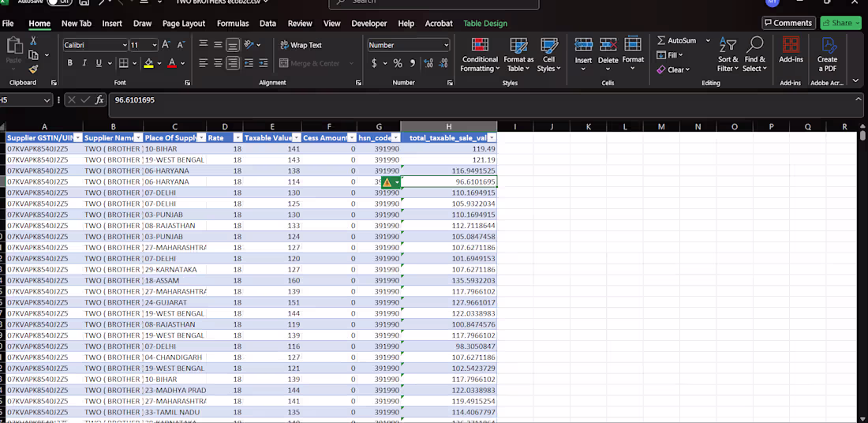
Task: Switch to the Formulas tab
Action: coord(233,23)
